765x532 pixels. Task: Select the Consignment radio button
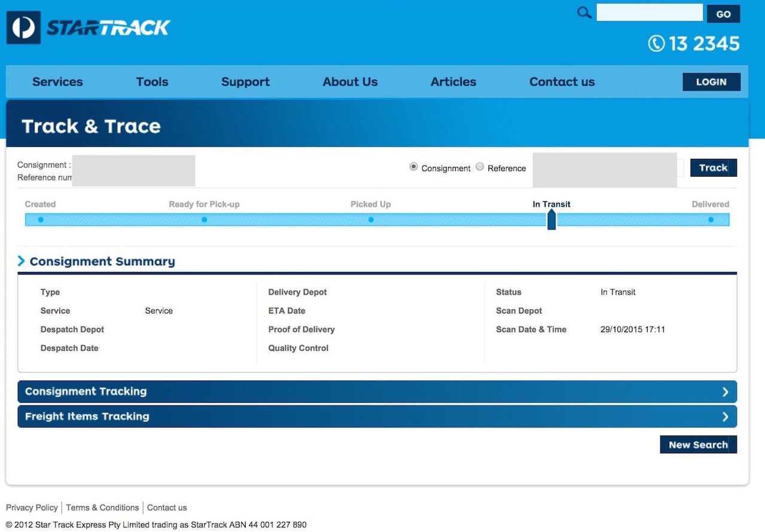413,167
